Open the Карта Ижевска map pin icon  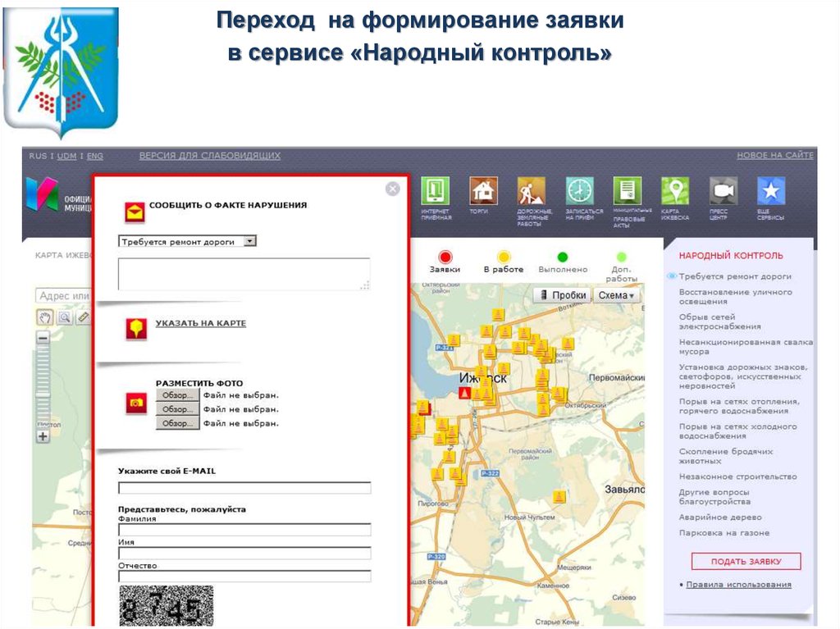pos(675,191)
